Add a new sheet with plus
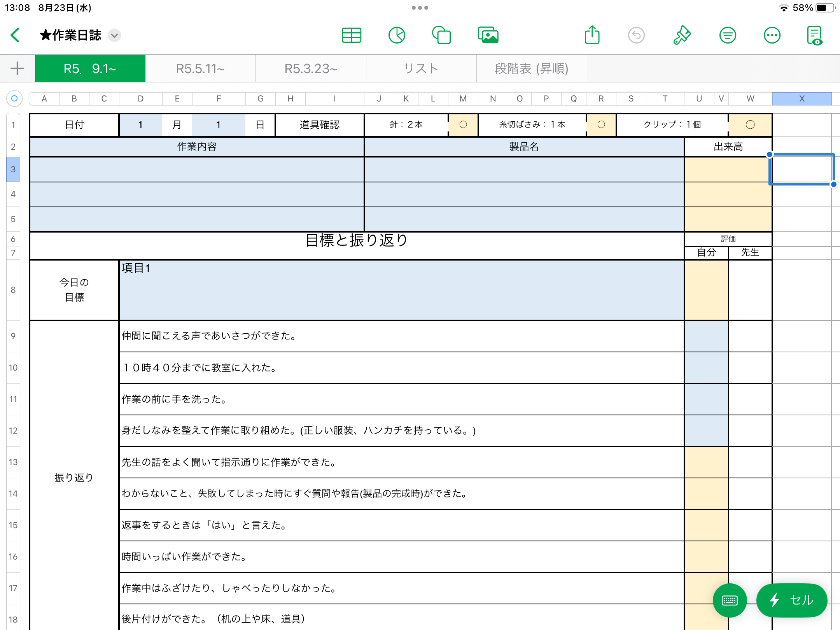The width and height of the screenshot is (840, 630). coord(17,68)
